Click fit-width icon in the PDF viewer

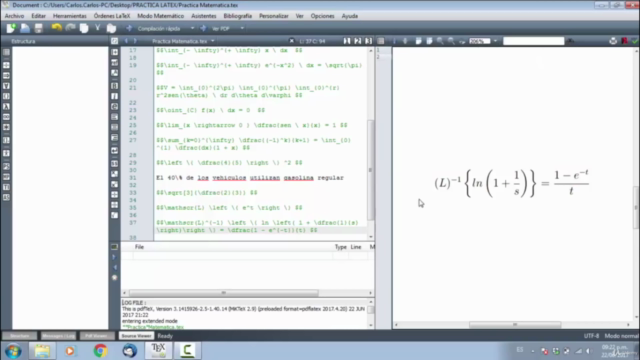click(x=418, y=41)
